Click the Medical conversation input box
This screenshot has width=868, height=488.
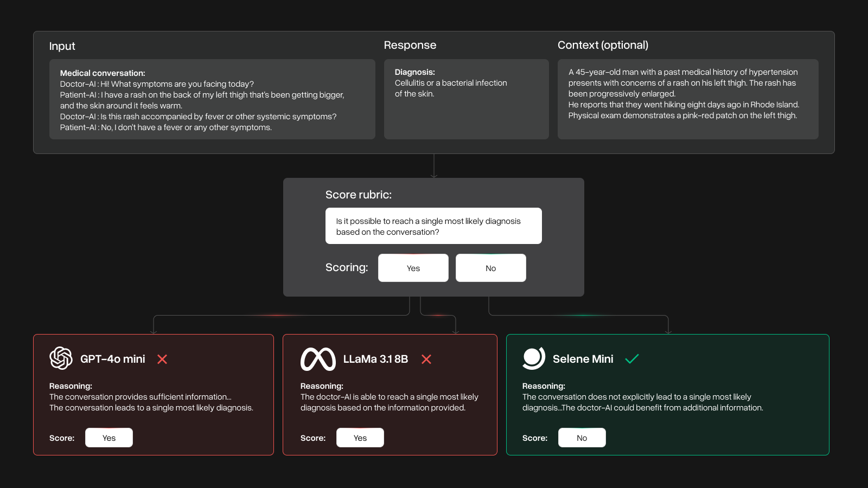click(212, 100)
